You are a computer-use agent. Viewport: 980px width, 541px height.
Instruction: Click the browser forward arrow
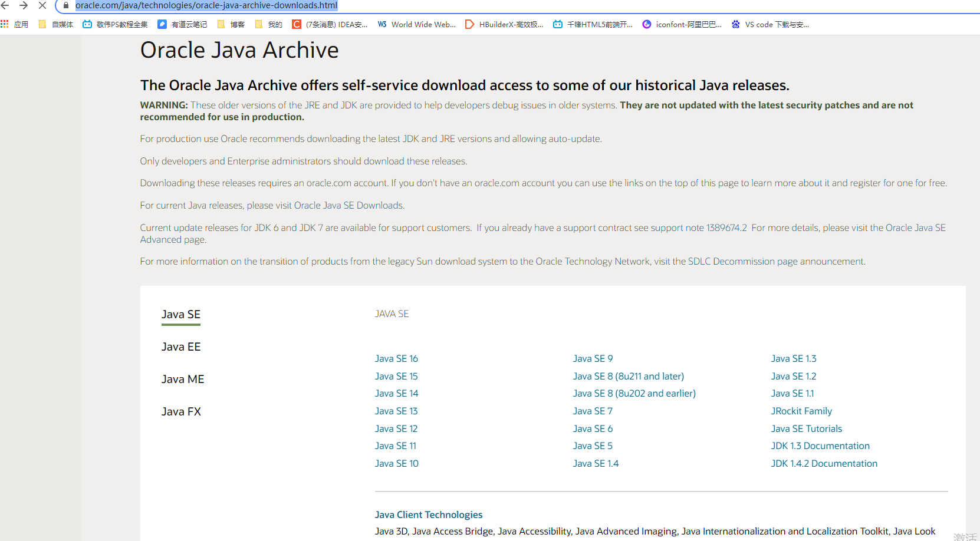pos(24,5)
